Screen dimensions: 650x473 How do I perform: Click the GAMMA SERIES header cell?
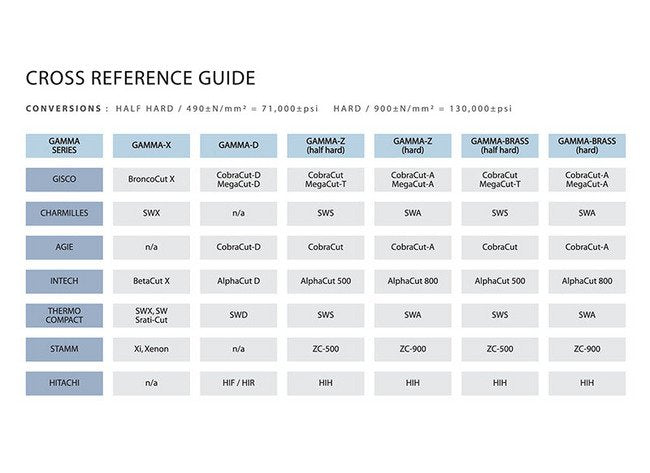[x=64, y=146]
